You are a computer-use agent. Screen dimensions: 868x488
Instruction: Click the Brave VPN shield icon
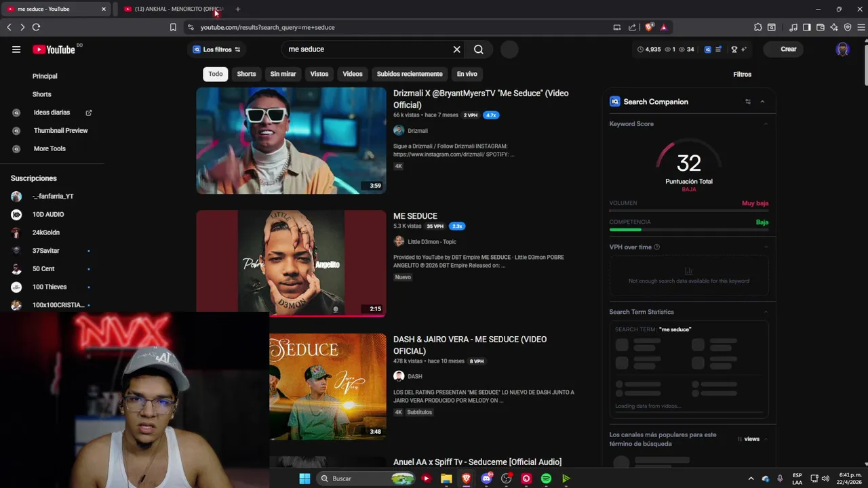848,27
